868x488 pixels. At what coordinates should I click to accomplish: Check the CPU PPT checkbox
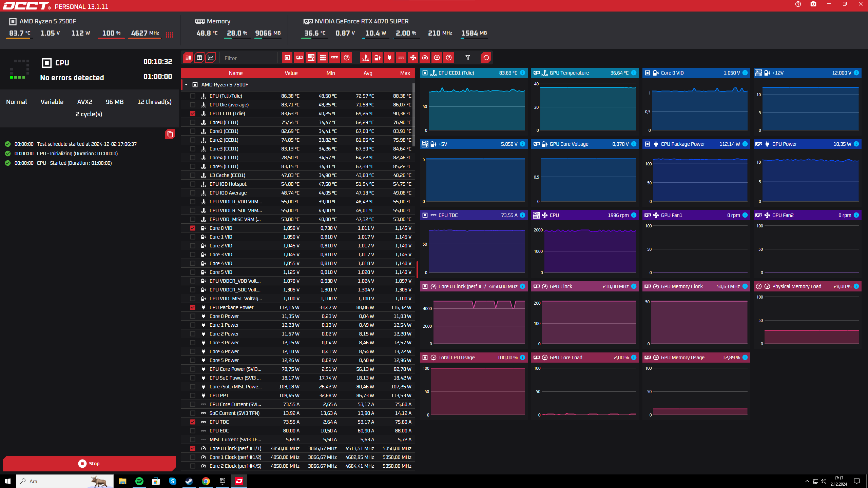193,395
